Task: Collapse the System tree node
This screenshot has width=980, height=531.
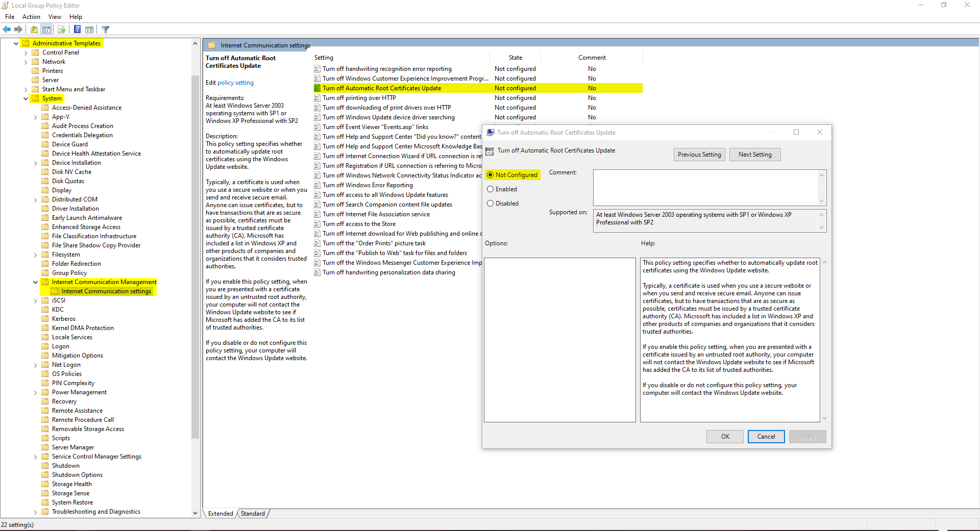Action: click(x=26, y=98)
